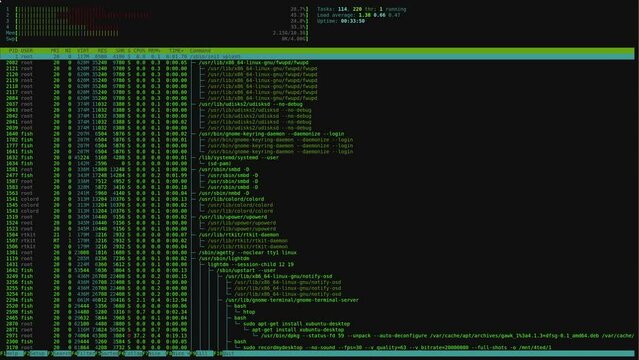Click F10 Quit in the function bar

tap(223, 353)
